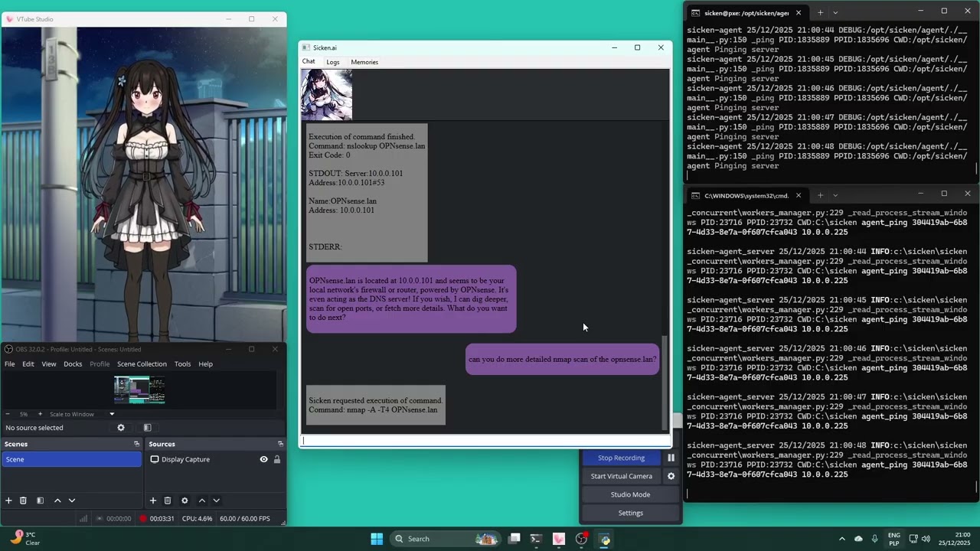Float the Scenes dock panel
The image size is (980, 551).
136,444
